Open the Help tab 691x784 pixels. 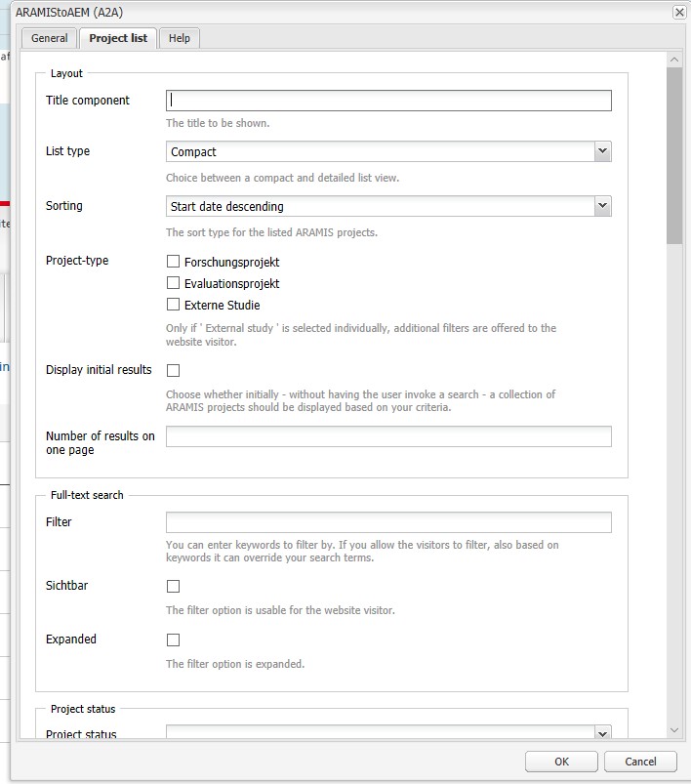click(180, 38)
